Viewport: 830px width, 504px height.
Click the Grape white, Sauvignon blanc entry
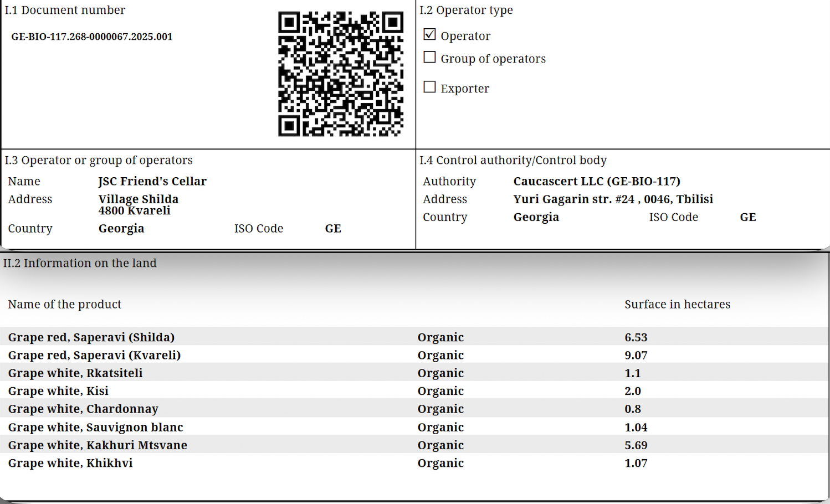coord(95,427)
